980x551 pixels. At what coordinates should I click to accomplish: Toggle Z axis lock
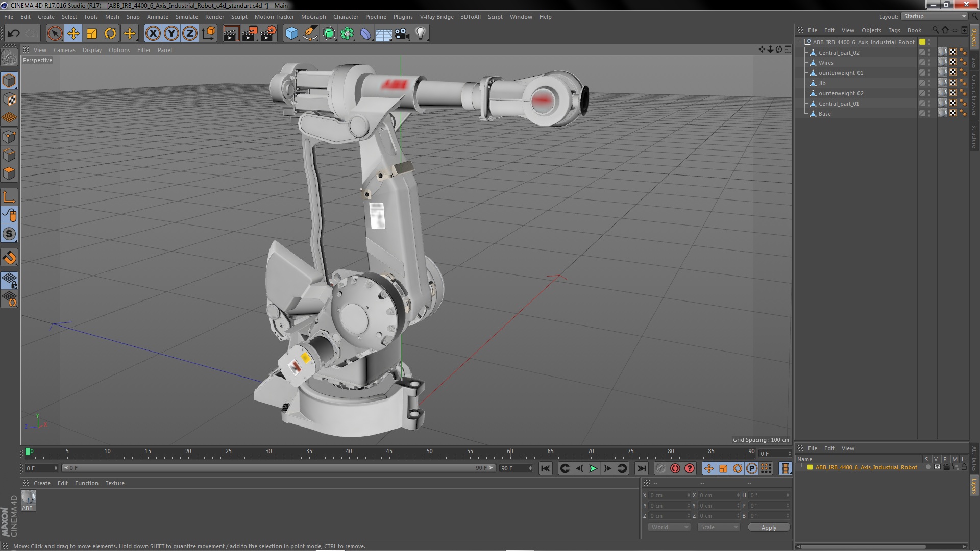(x=190, y=34)
